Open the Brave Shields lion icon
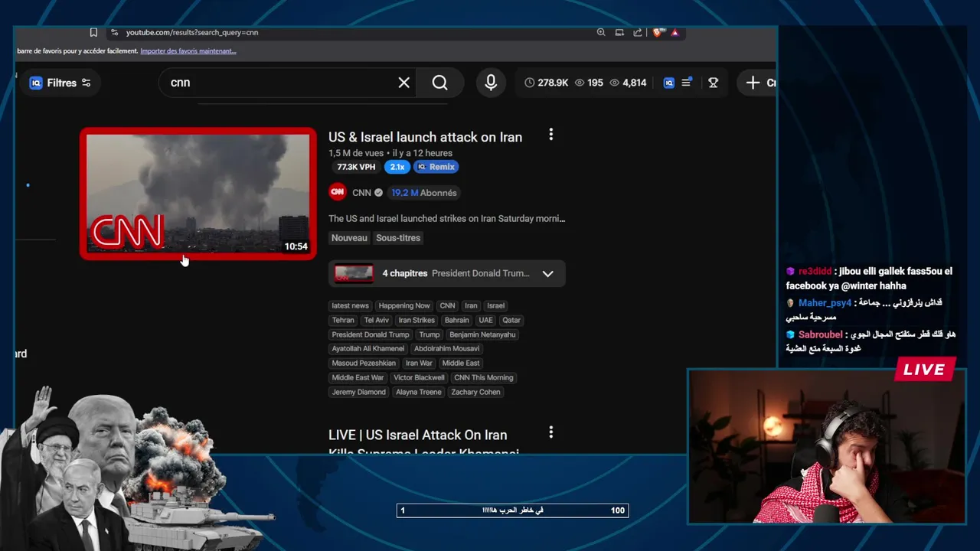The width and height of the screenshot is (980, 551). (x=658, y=32)
